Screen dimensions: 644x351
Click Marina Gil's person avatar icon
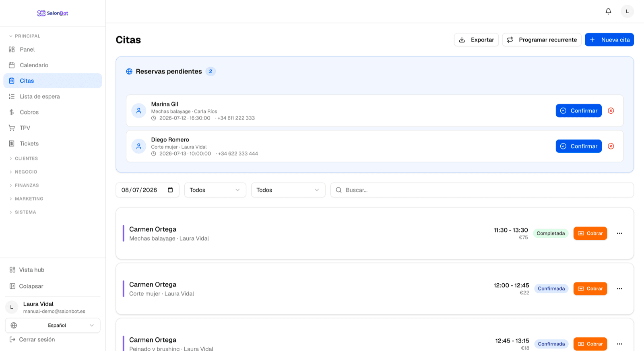click(139, 111)
